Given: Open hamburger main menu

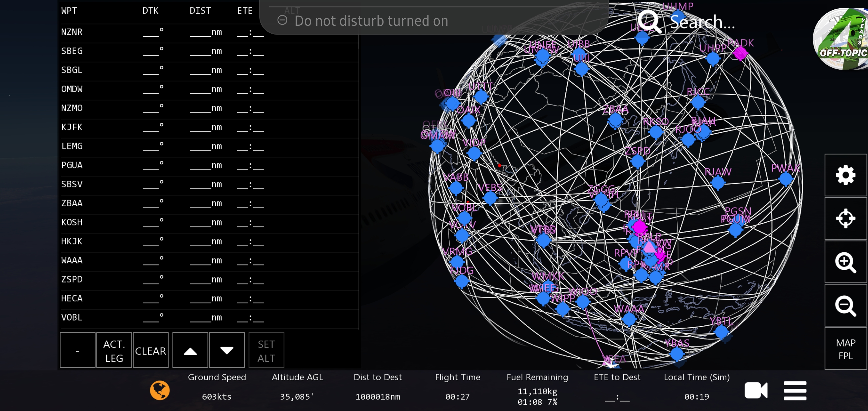Looking at the screenshot, I should click(795, 391).
